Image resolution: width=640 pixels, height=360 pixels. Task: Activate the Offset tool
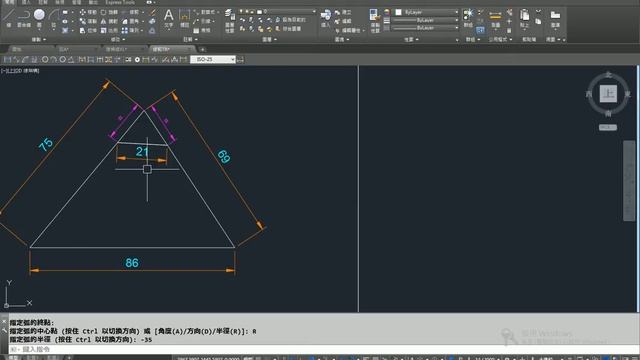pyautogui.click(x=152, y=31)
